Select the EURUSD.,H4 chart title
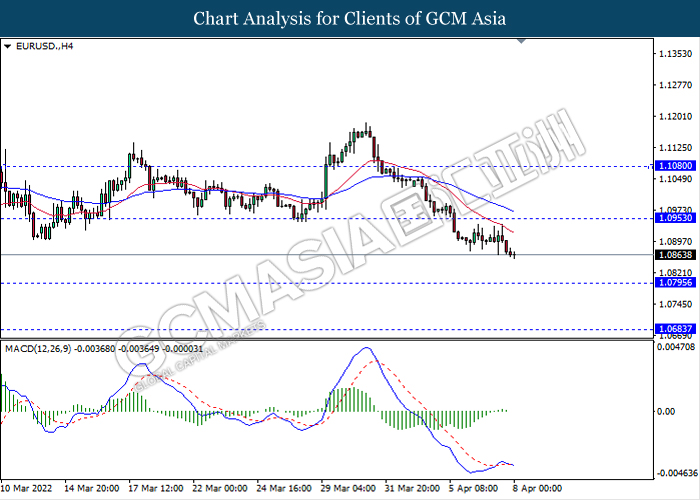This screenshot has width=700, height=500. (x=44, y=46)
